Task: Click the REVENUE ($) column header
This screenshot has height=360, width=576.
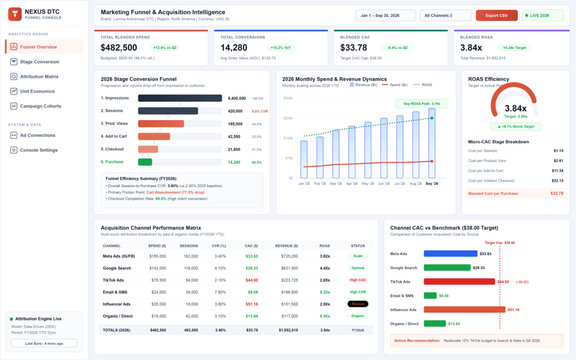Action: pyautogui.click(x=287, y=246)
